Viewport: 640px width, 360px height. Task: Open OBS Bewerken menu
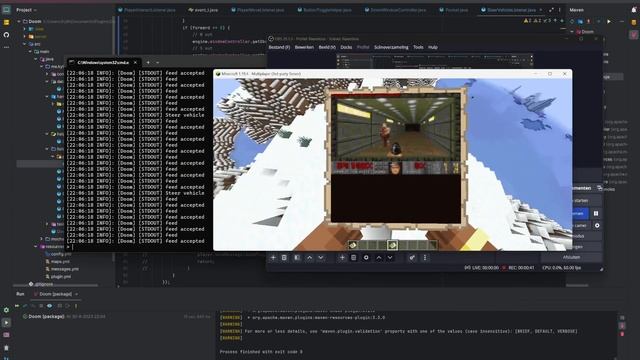pyautogui.click(x=304, y=47)
